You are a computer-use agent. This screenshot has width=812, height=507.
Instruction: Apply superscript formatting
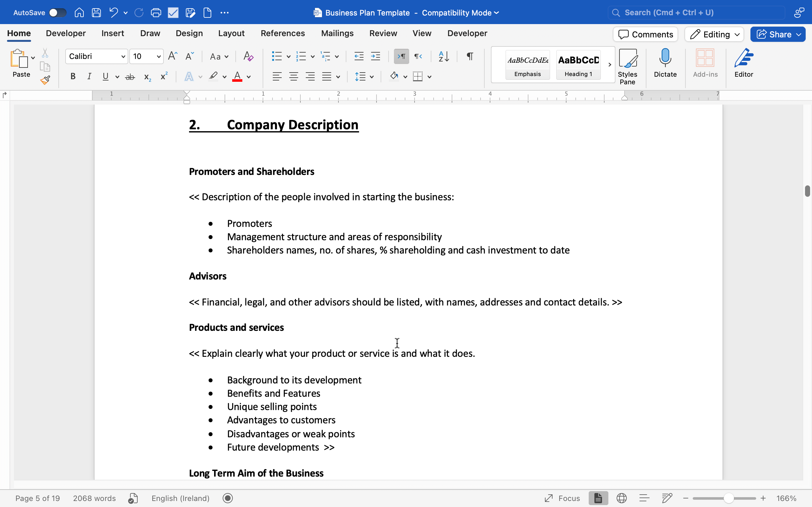point(164,76)
